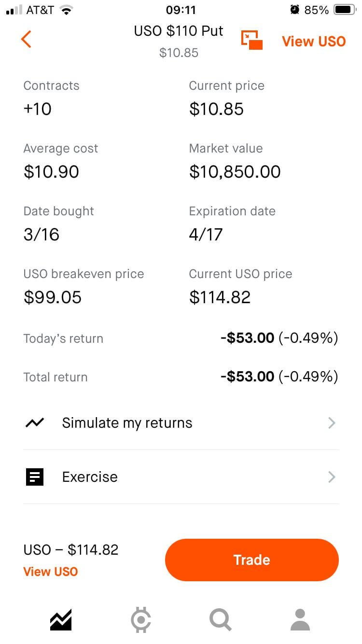Tap the Market value amount

pyautogui.click(x=235, y=172)
